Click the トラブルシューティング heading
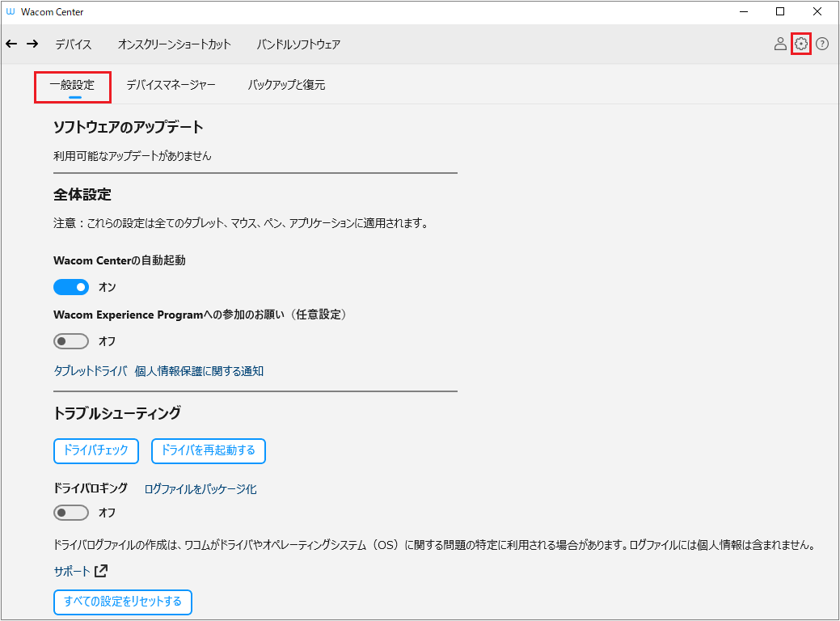 coord(117,413)
